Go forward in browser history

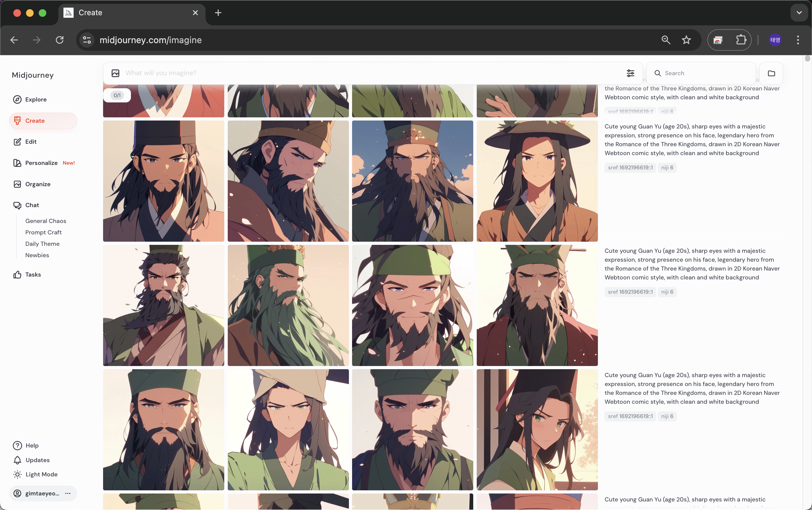pos(37,40)
